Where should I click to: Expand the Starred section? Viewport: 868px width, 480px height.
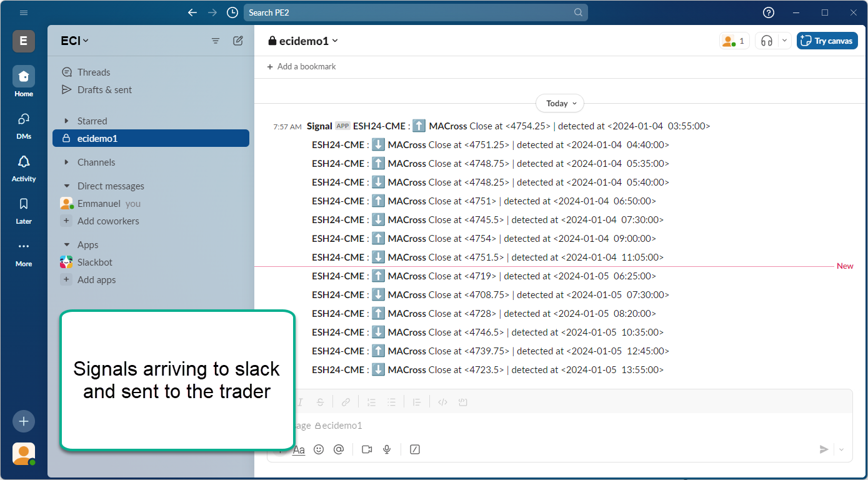coord(67,121)
